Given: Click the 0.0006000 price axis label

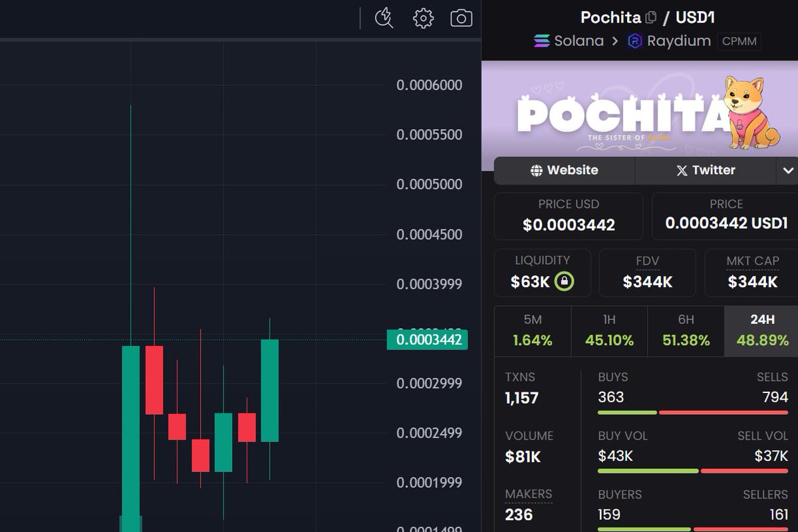Looking at the screenshot, I should coord(429,85).
